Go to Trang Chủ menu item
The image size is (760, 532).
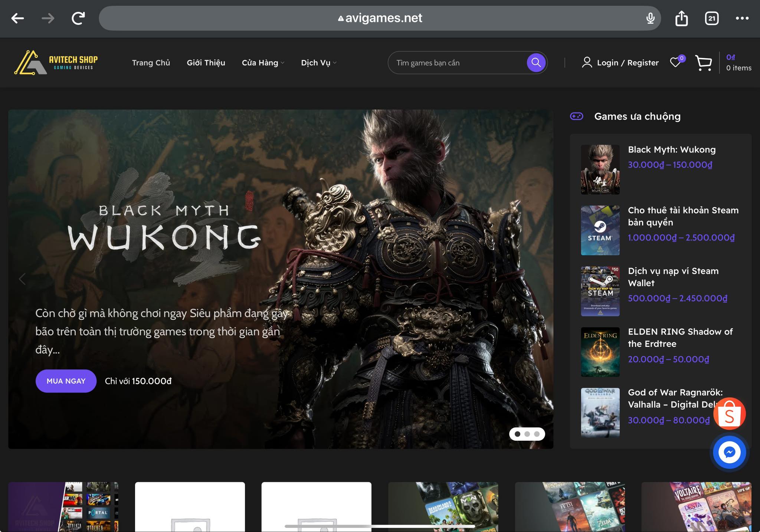coord(151,63)
